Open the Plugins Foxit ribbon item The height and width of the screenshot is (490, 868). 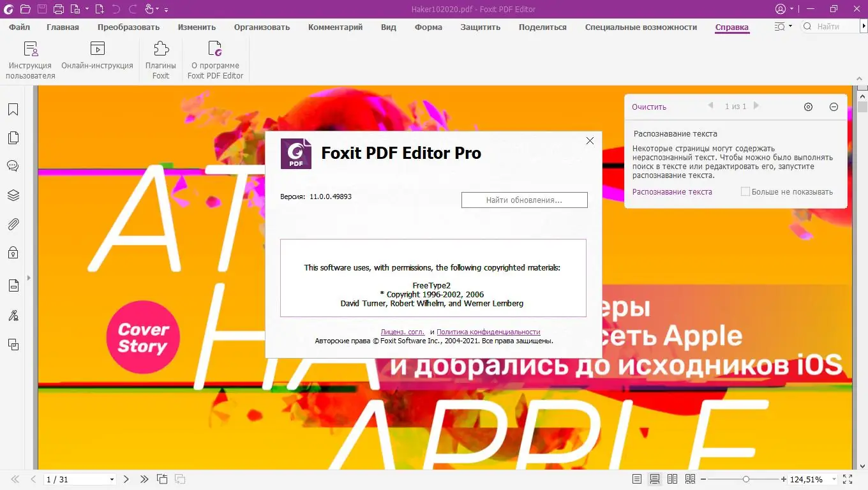click(x=160, y=59)
